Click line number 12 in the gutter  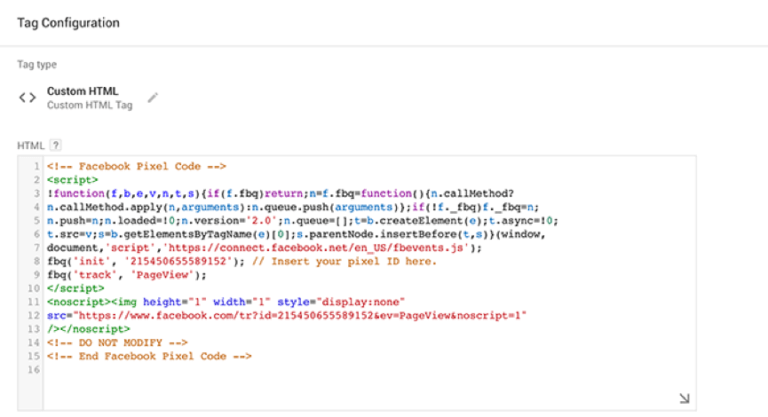(33, 316)
